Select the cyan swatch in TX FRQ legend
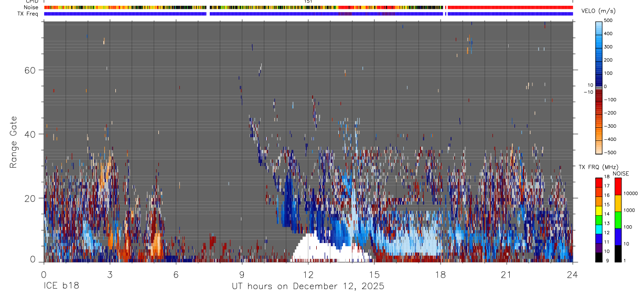Image resolution: width=644 pixels, height=297 pixels. coord(599,228)
